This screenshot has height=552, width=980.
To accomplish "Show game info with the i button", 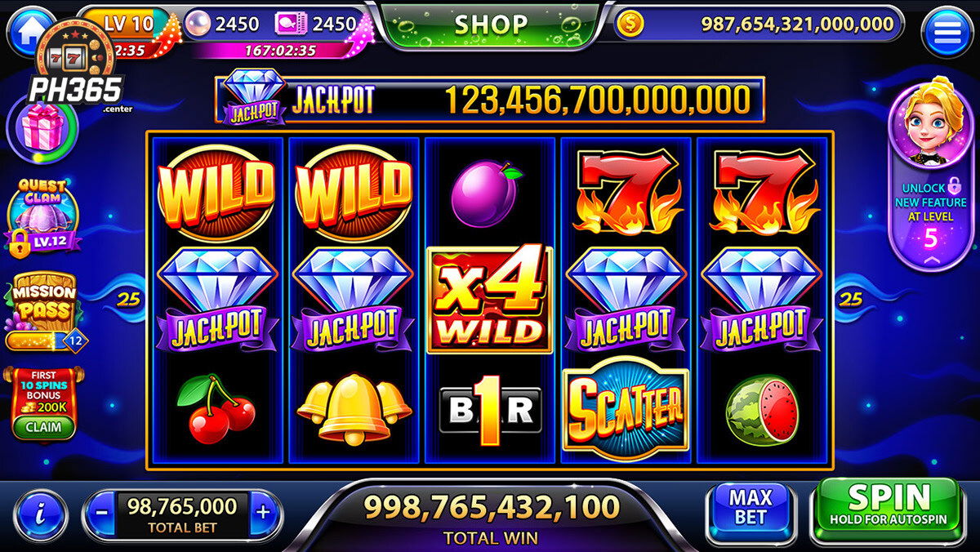I will coord(40,514).
